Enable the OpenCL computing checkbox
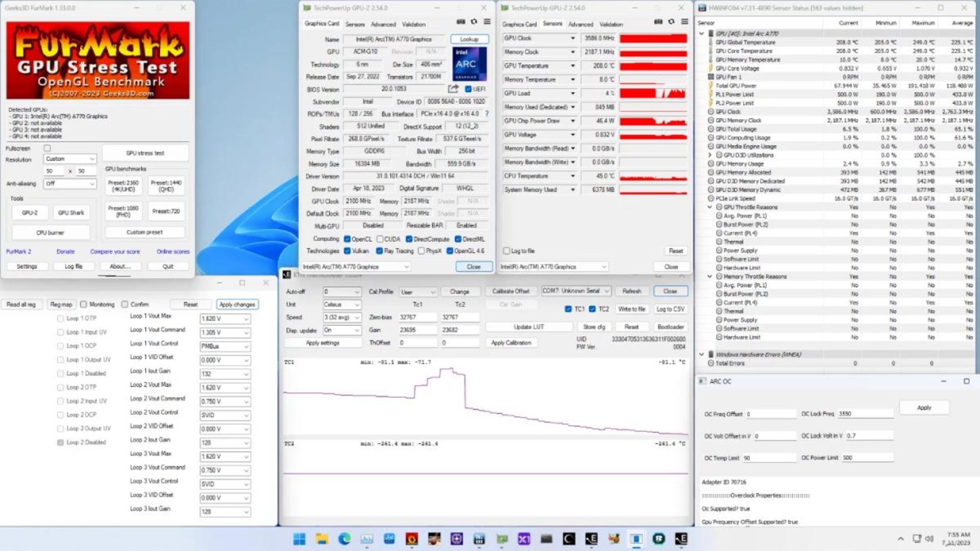The height and width of the screenshot is (551, 980). (347, 239)
